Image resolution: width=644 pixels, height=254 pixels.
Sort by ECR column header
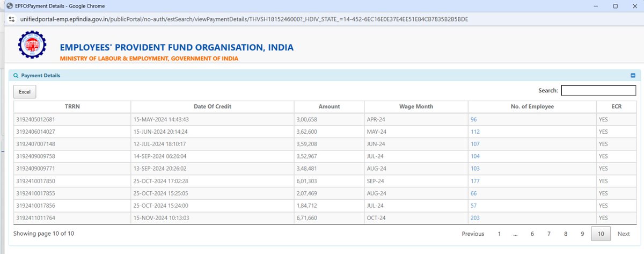616,106
